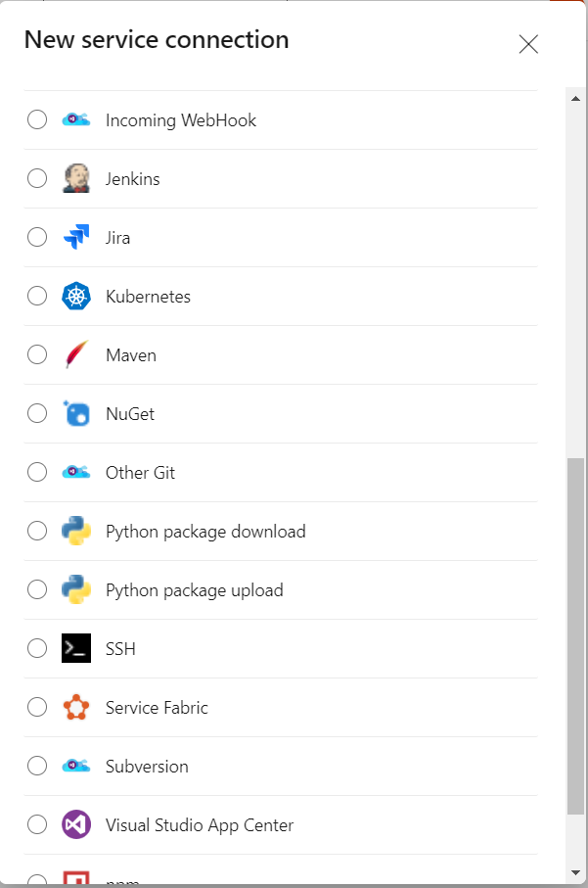The image size is (588, 888).
Task: Click the Service Fabric orange icon
Action: click(x=76, y=707)
